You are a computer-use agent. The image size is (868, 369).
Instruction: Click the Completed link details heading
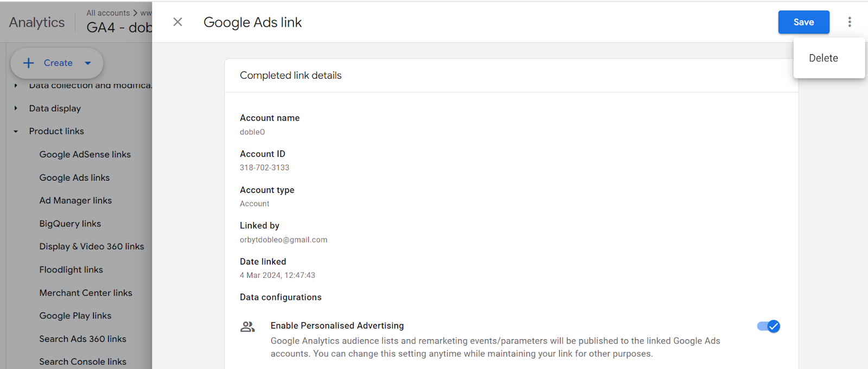tap(291, 75)
